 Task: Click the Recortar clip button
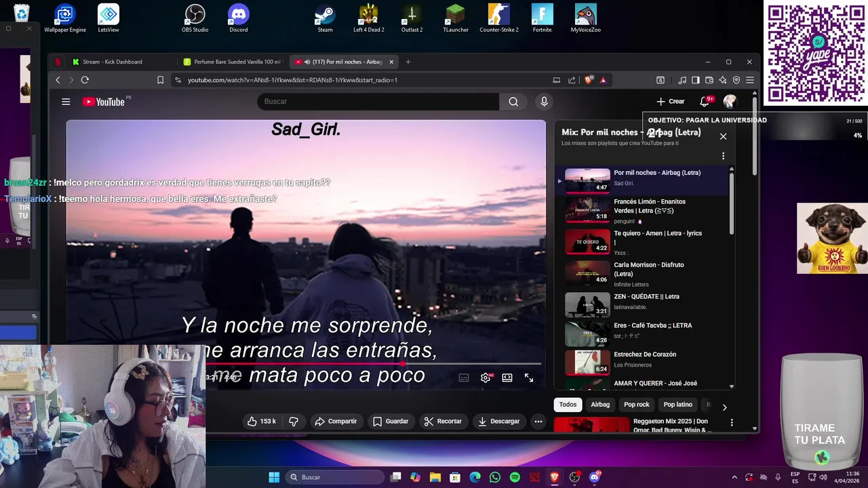pos(443,422)
